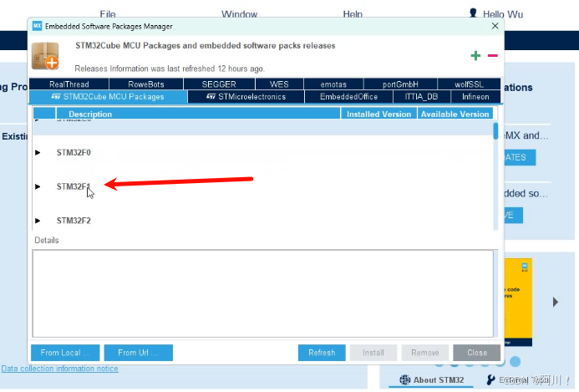
Task: Switch to the emotas tab
Action: point(333,84)
